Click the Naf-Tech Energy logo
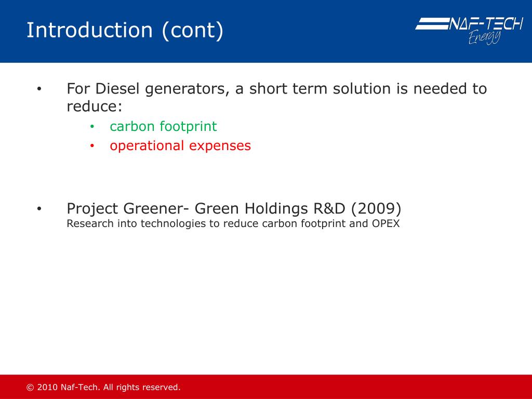Viewport: 532px width, 399px height. coord(469,31)
